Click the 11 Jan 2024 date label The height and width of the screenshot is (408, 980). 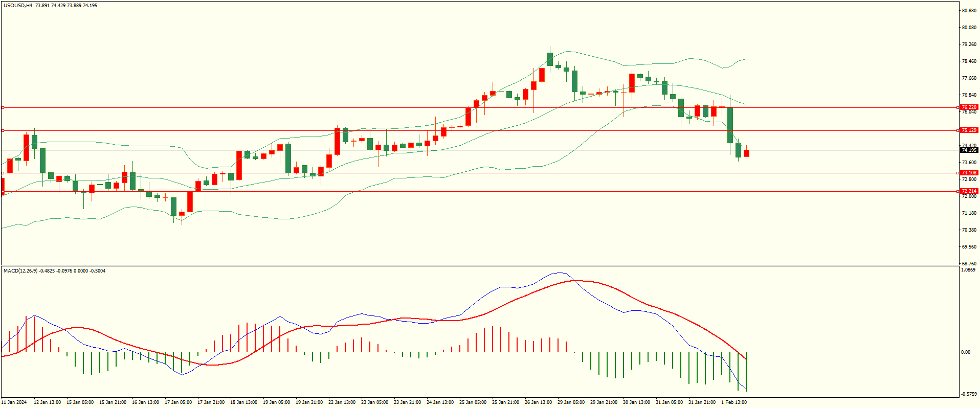(x=14, y=402)
